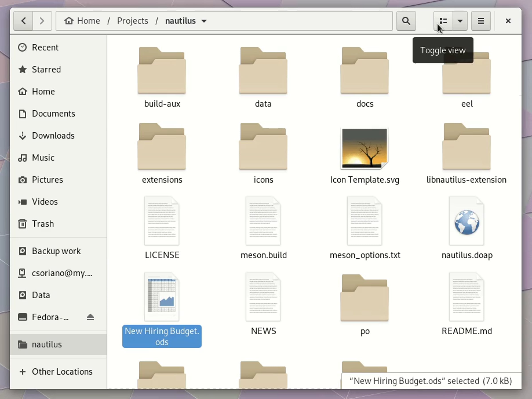Image resolution: width=532 pixels, height=399 pixels.
Task: Open the hamburger application menu
Action: click(481, 21)
